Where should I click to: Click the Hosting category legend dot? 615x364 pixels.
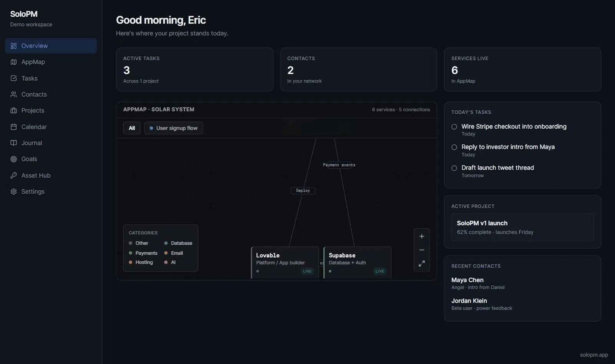[x=131, y=262]
